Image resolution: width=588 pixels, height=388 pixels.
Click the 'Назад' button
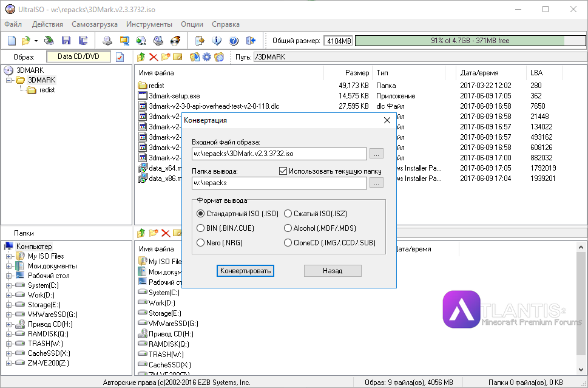(x=333, y=271)
